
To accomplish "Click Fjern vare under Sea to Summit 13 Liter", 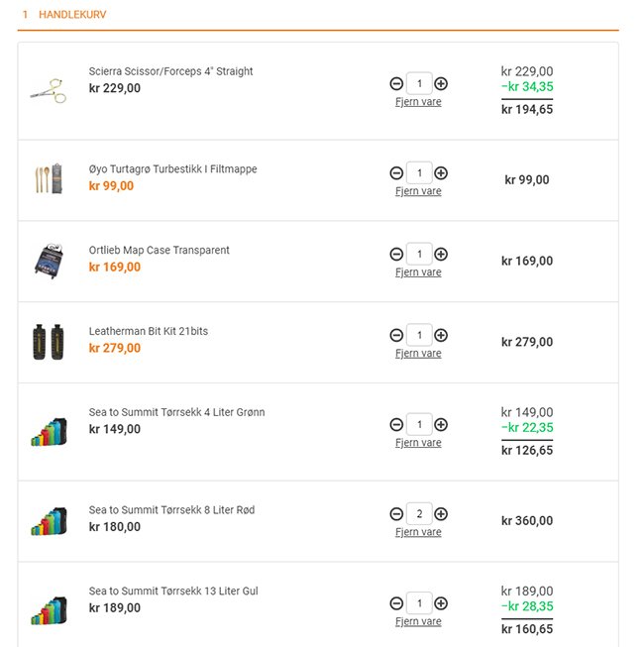I will tap(418, 622).
